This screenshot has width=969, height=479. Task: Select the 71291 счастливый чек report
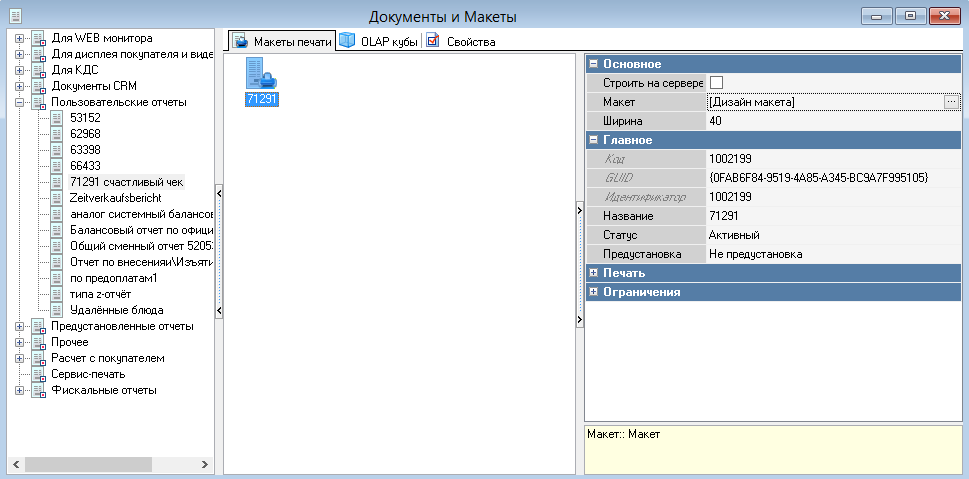[126, 182]
